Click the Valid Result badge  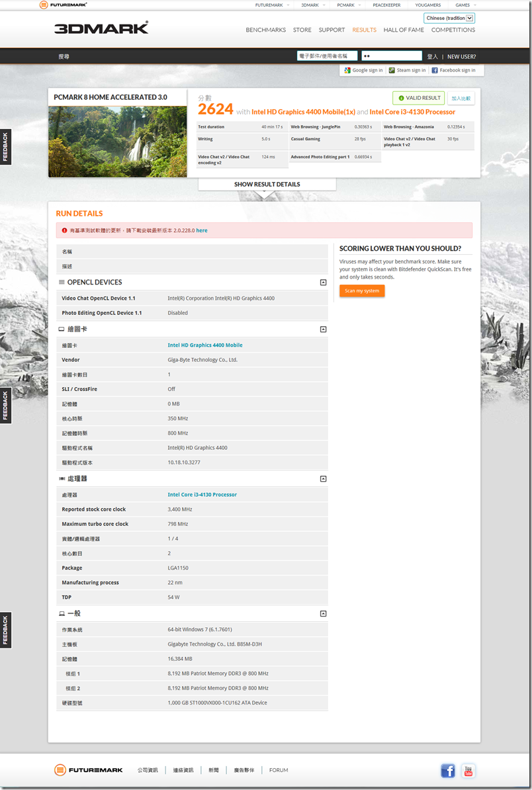click(419, 98)
